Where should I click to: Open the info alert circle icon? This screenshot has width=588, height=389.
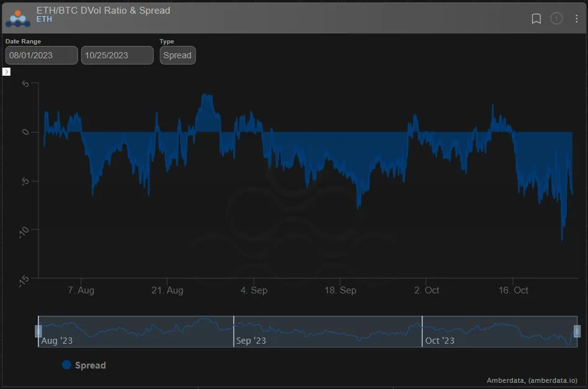556,19
